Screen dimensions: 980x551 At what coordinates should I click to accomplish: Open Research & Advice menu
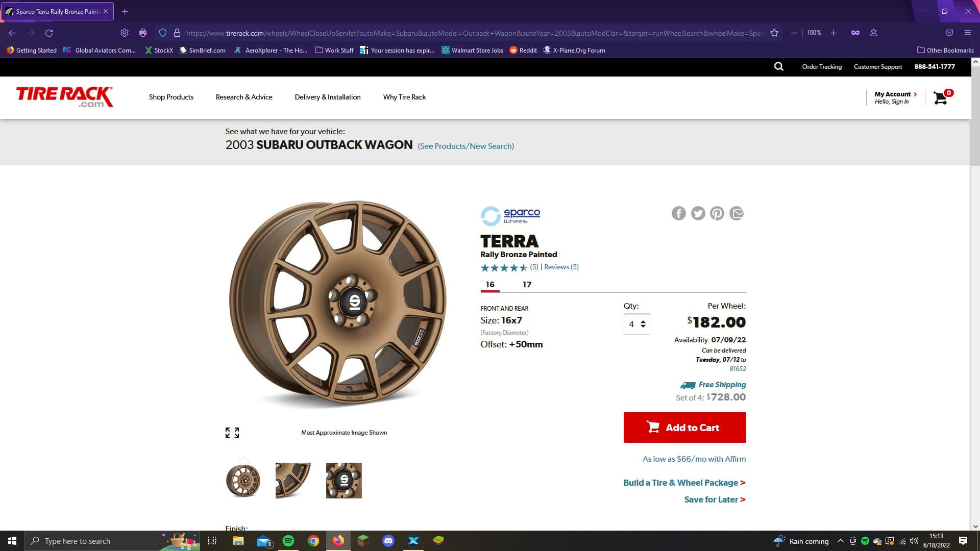244,97
